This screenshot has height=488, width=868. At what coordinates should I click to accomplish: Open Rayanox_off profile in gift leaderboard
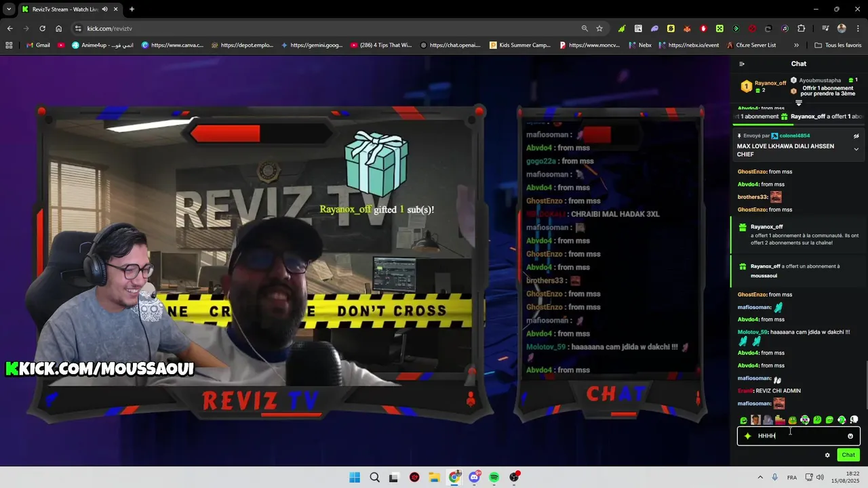tap(770, 83)
